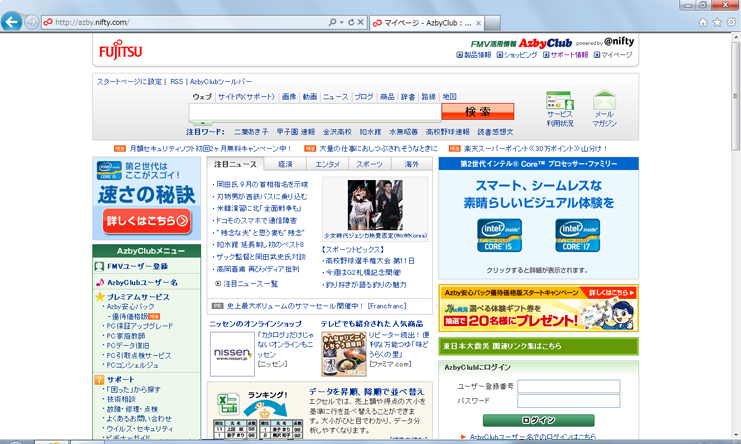Click the Intel Core i7 badge

click(x=577, y=235)
